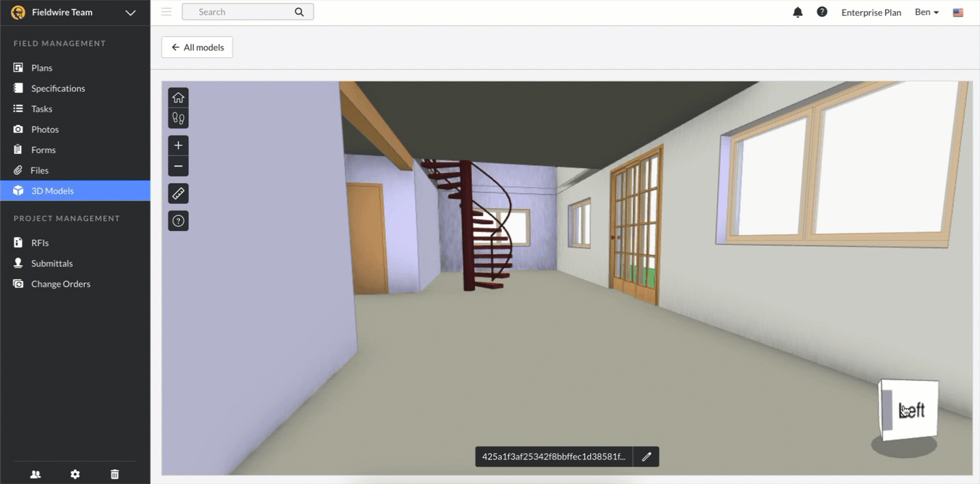Open the RFIs section

(40, 243)
